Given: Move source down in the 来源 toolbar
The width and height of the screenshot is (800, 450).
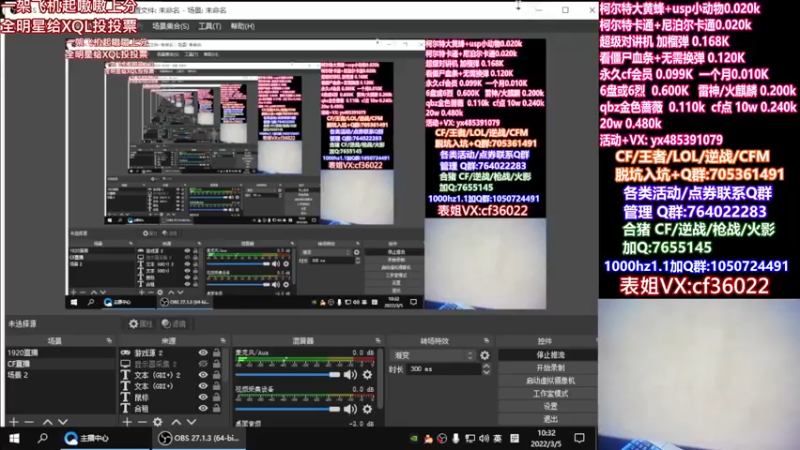Looking at the screenshot, I should click(191, 422).
